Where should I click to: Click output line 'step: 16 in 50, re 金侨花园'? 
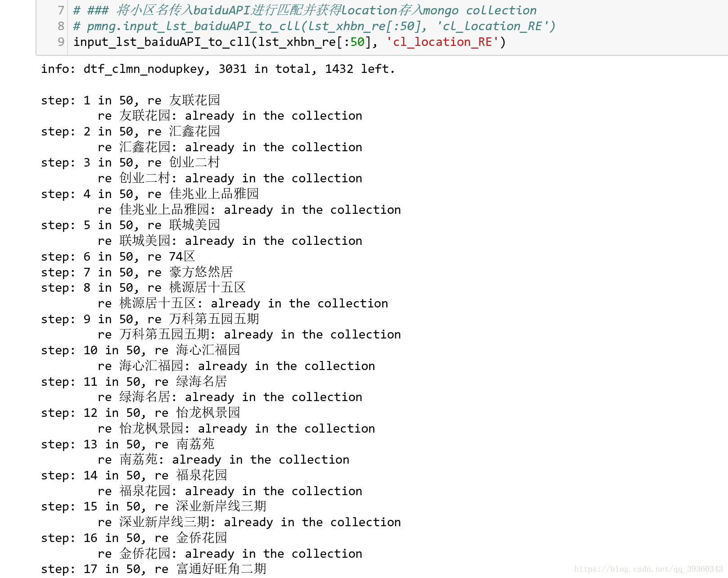click(134, 538)
